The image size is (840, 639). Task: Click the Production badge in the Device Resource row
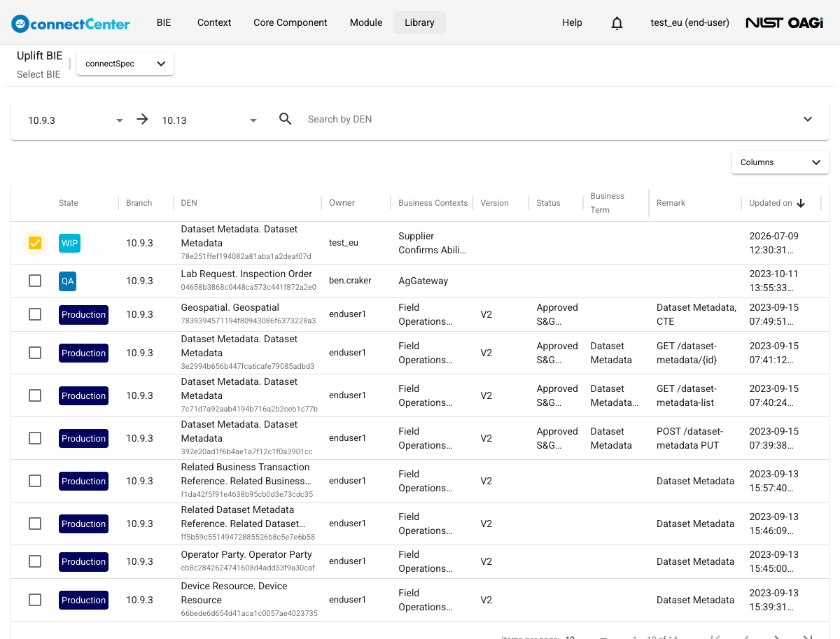[x=83, y=601]
